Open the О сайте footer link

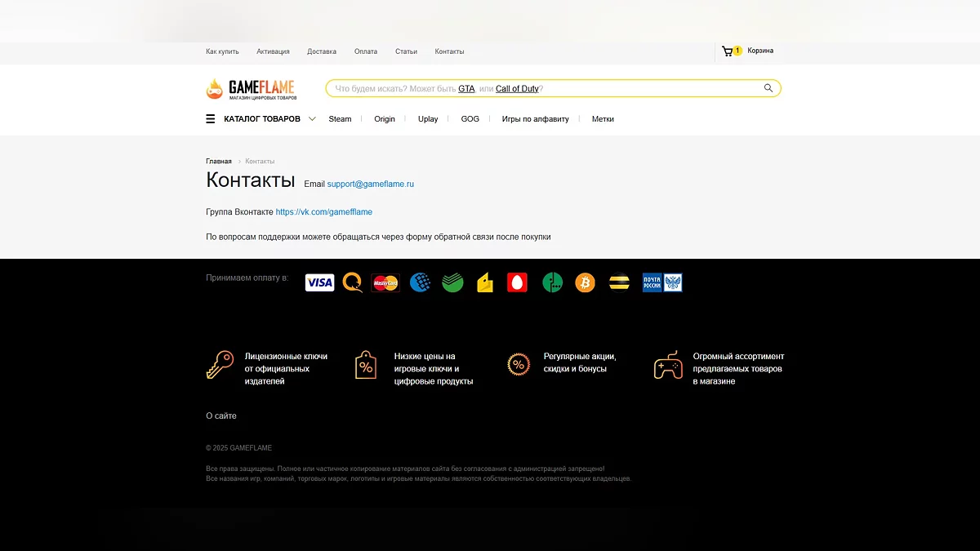[x=221, y=416]
